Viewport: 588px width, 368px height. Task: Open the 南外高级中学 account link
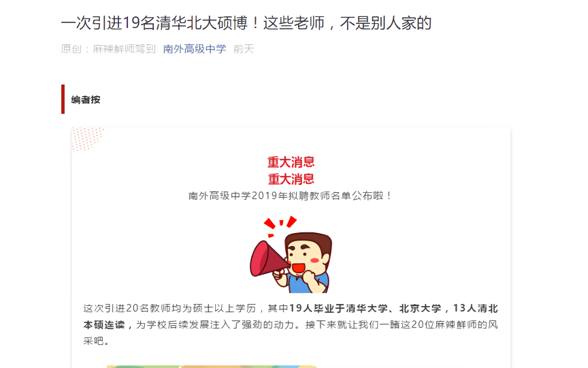click(195, 49)
